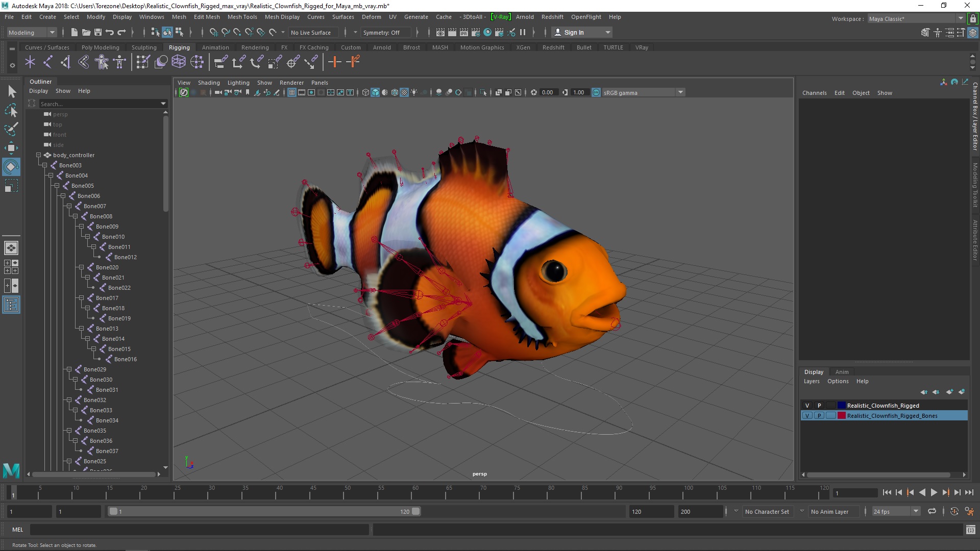Screen dimensions: 980x551
Task: Toggle the sRGB gamma color management icon
Action: click(596, 92)
